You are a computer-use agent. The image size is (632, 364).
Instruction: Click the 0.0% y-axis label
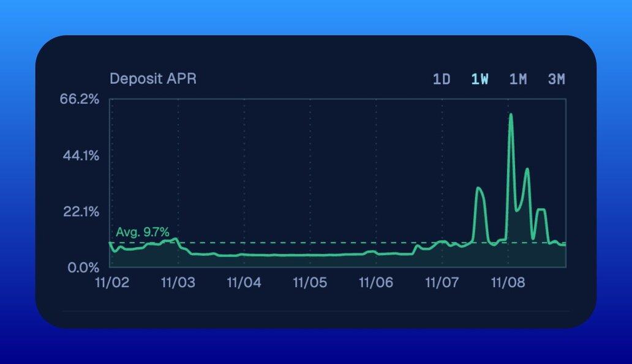(x=83, y=267)
